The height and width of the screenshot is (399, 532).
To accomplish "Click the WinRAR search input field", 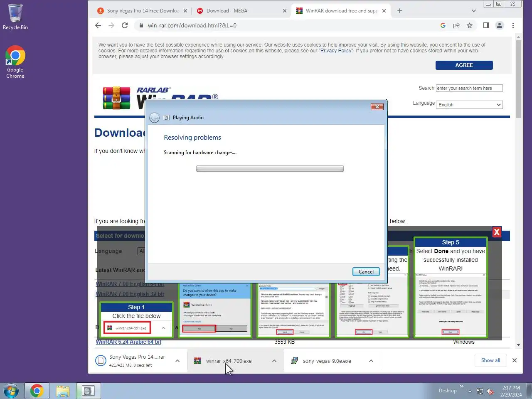I will (x=469, y=88).
